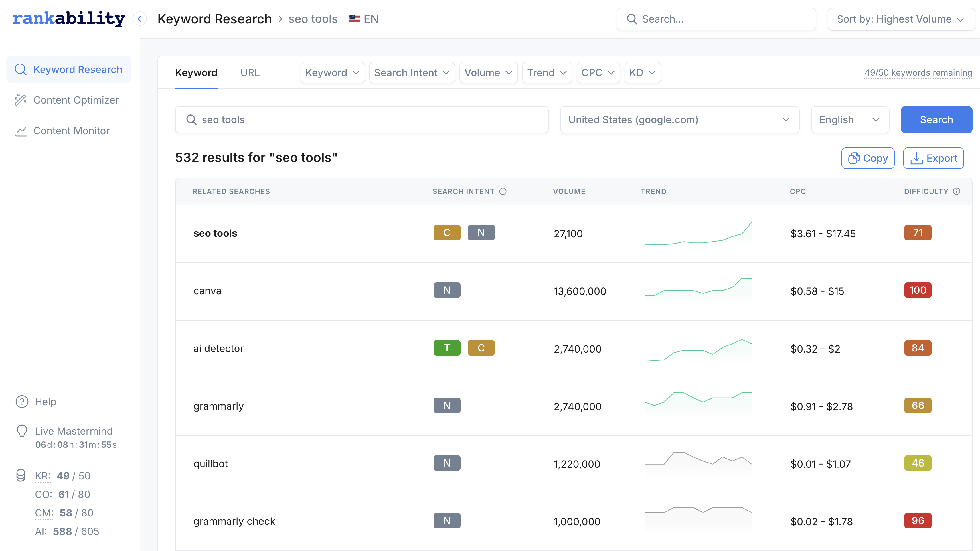Open the English language dropdown
The width and height of the screenshot is (980, 551).
click(x=850, y=119)
